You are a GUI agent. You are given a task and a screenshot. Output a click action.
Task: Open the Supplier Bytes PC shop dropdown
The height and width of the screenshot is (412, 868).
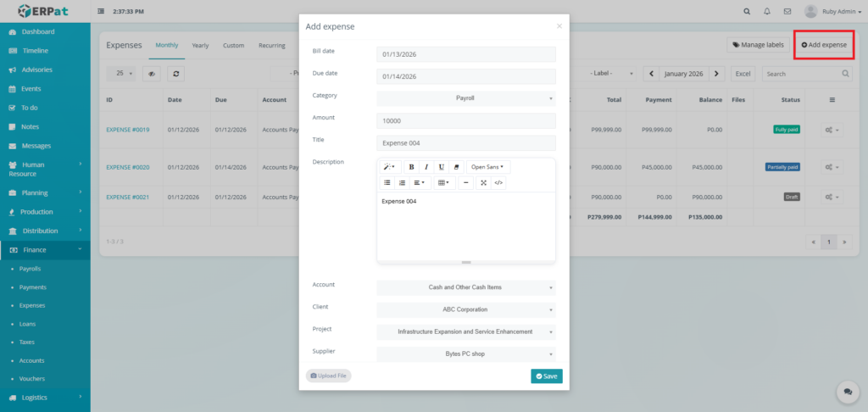[x=466, y=354]
